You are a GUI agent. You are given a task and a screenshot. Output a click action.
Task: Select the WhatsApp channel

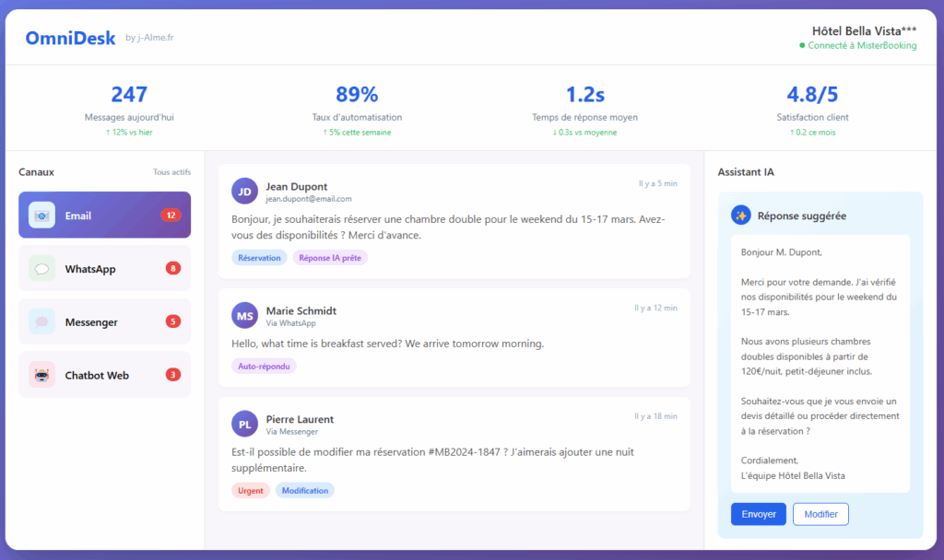click(104, 269)
